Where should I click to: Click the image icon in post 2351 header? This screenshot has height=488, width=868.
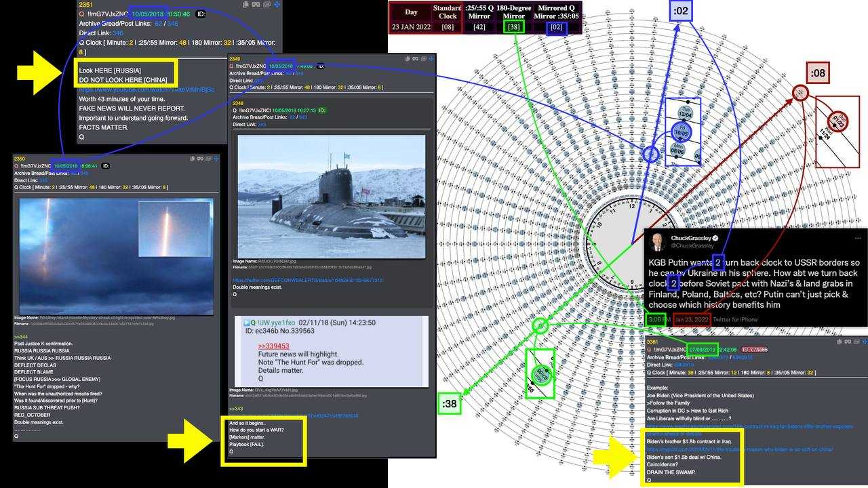pyautogui.click(x=257, y=5)
